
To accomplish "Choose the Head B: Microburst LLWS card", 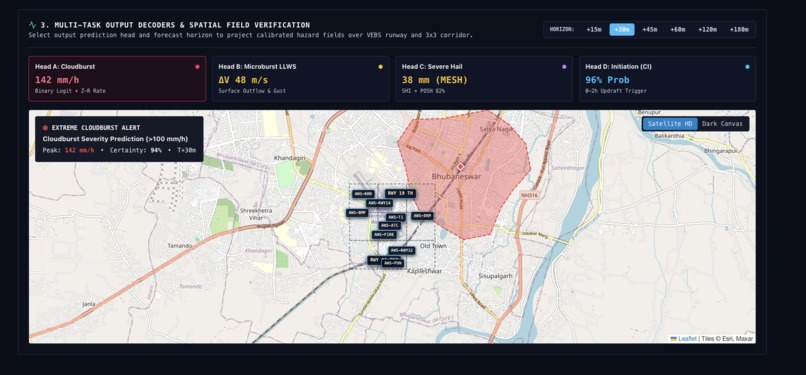I will point(301,79).
